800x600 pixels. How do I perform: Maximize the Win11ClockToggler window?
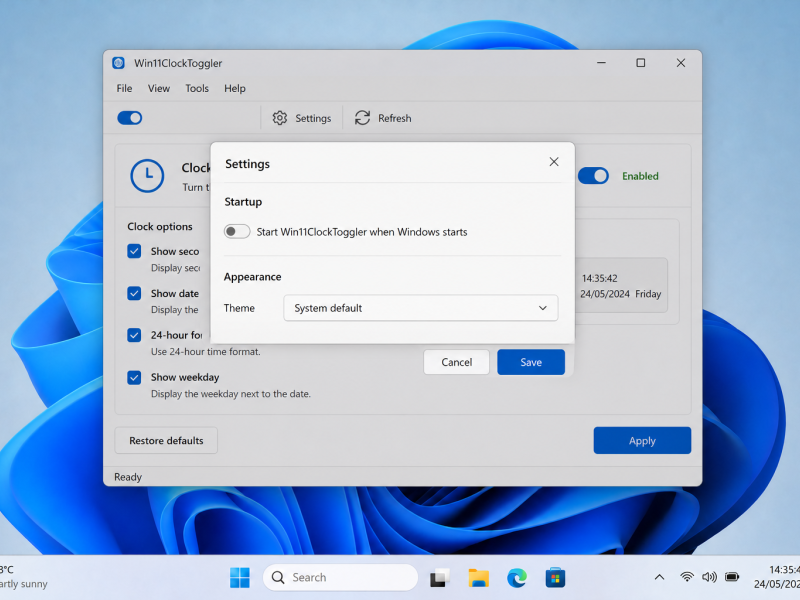click(x=641, y=63)
